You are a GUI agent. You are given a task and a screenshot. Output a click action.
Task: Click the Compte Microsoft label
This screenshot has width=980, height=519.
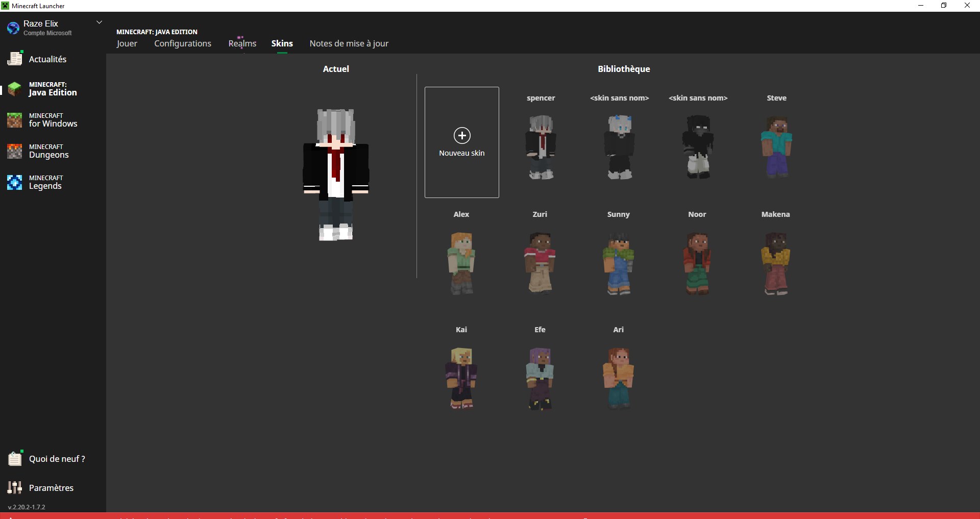(x=47, y=33)
